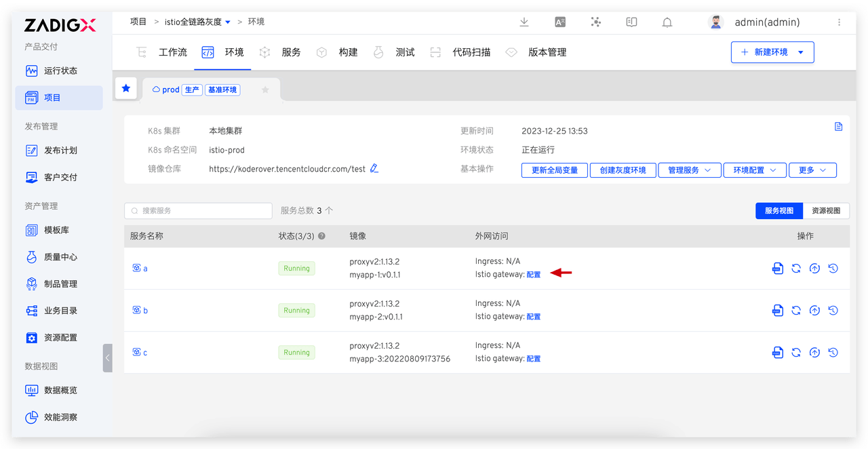Image resolution: width=868 pixels, height=449 pixels.
Task: Click the language translate icon
Action: click(x=560, y=22)
